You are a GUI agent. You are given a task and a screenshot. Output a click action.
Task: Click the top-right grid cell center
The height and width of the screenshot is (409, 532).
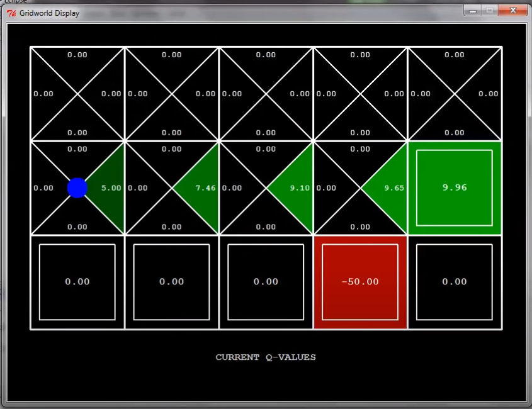point(455,94)
